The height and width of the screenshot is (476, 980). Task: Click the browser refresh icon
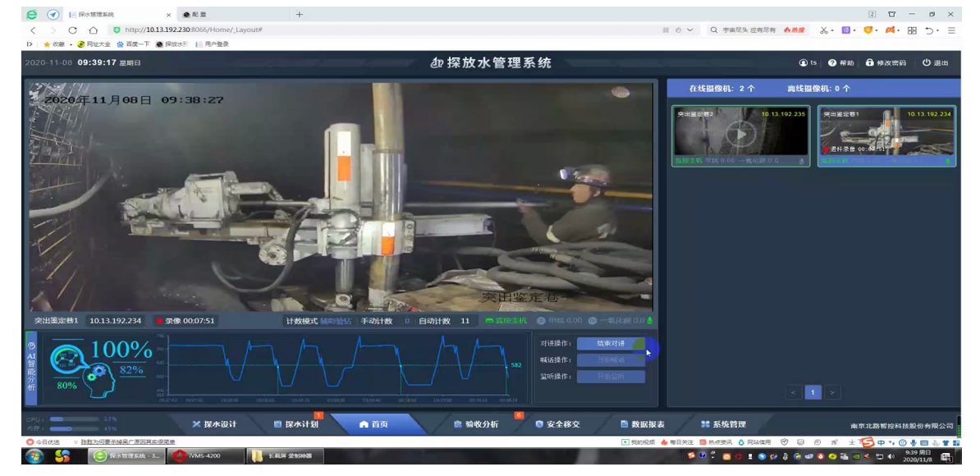[x=73, y=30]
